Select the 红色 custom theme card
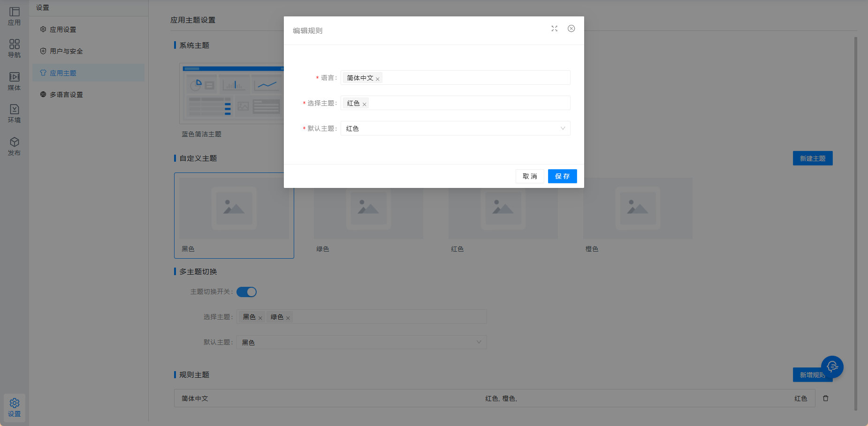Image resolution: width=868 pixels, height=426 pixels. click(x=503, y=216)
